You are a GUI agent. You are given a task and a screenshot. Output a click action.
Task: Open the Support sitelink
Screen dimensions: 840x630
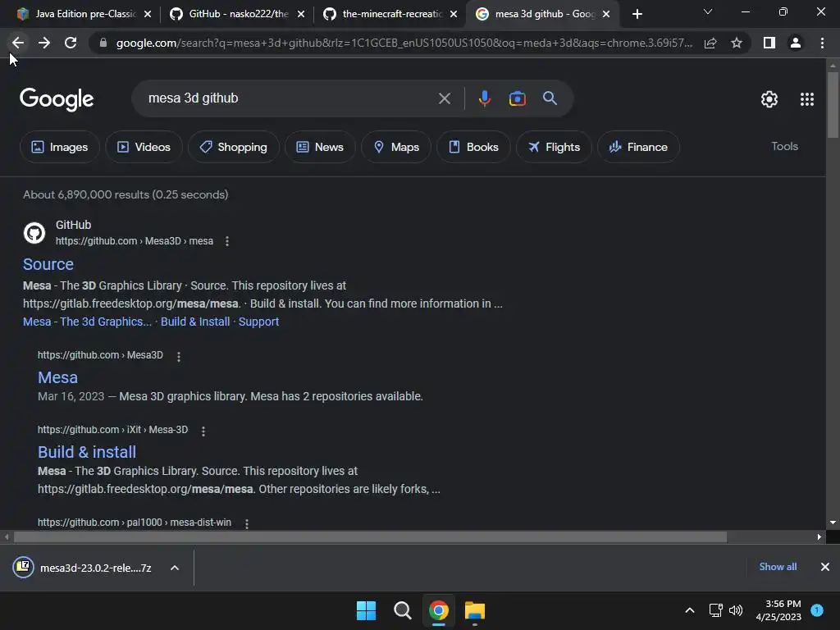(x=258, y=322)
